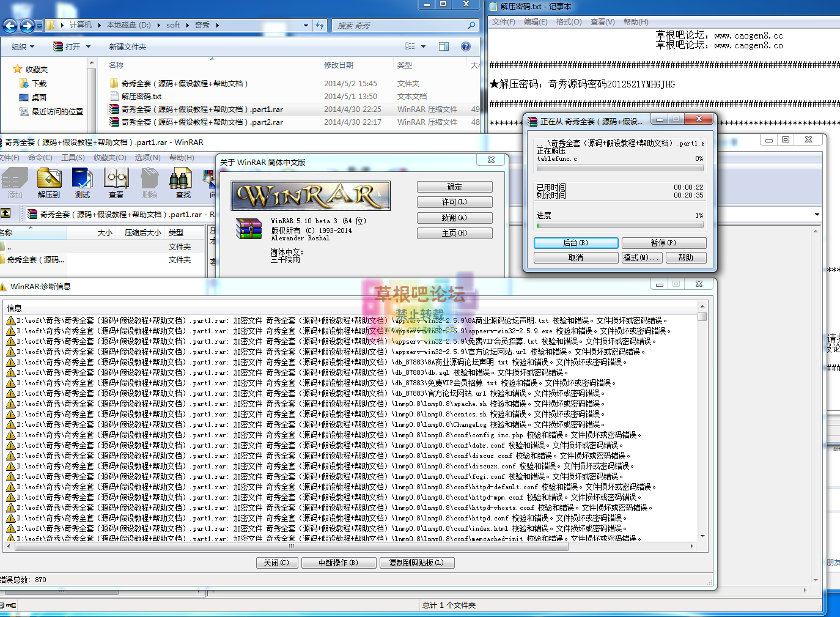This screenshot has height=617, width=840.
Task: Click the refresh icon beside address bar
Action: pyautogui.click(x=320, y=26)
